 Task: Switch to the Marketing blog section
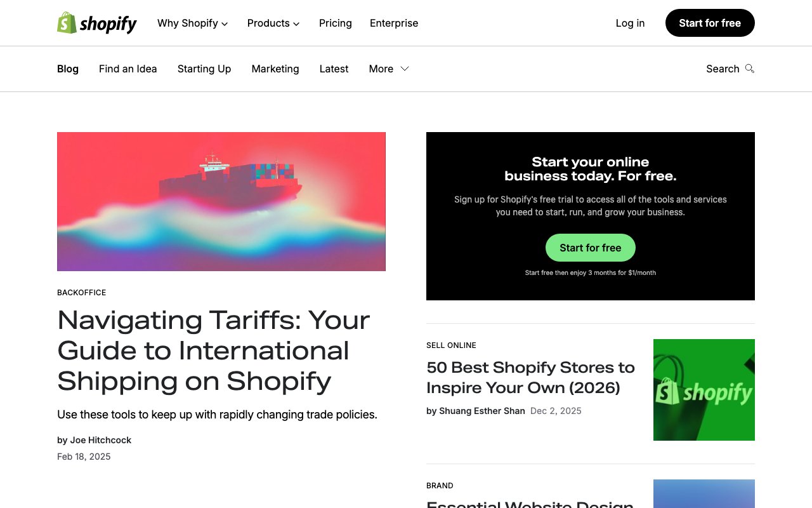(275, 69)
